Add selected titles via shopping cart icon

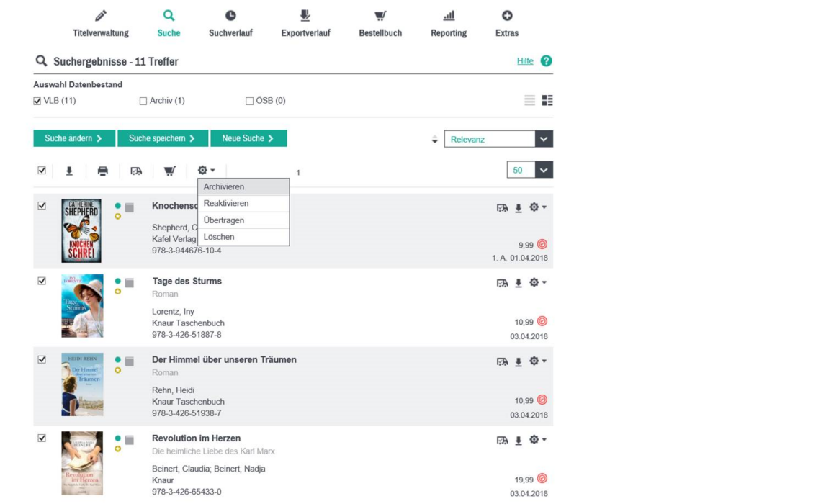pyautogui.click(x=169, y=171)
